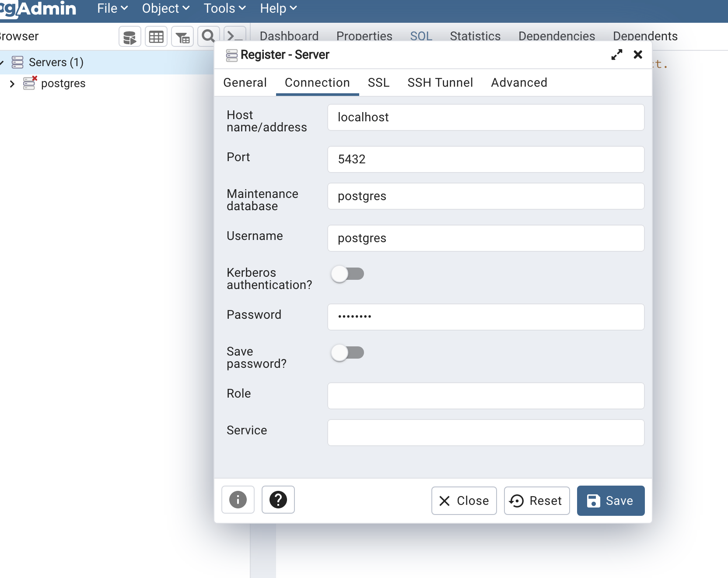
Task: Open the File menu dropdown
Action: [112, 8]
